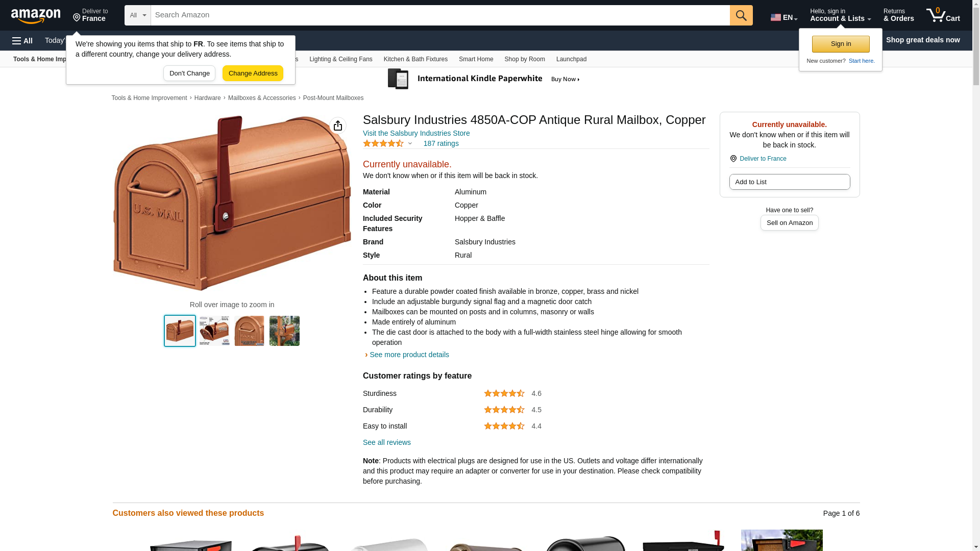Click See more product details link
Image resolution: width=980 pixels, height=551 pixels.
(409, 355)
